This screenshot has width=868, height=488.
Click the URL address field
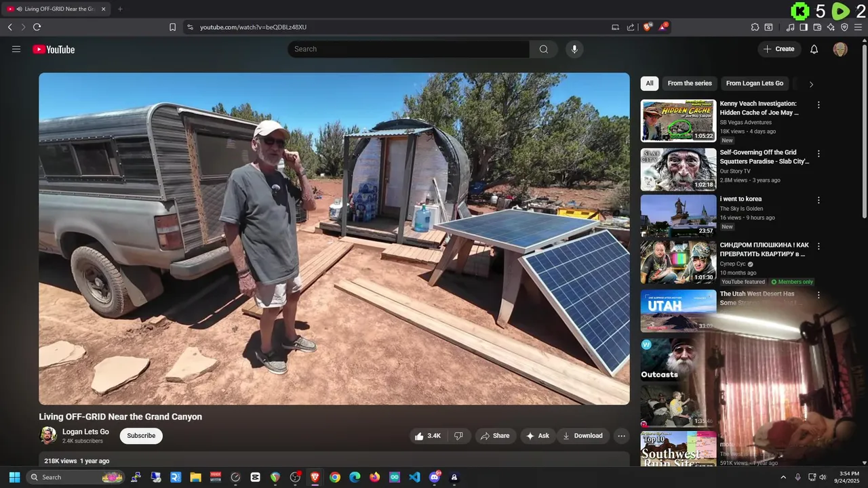(400, 27)
